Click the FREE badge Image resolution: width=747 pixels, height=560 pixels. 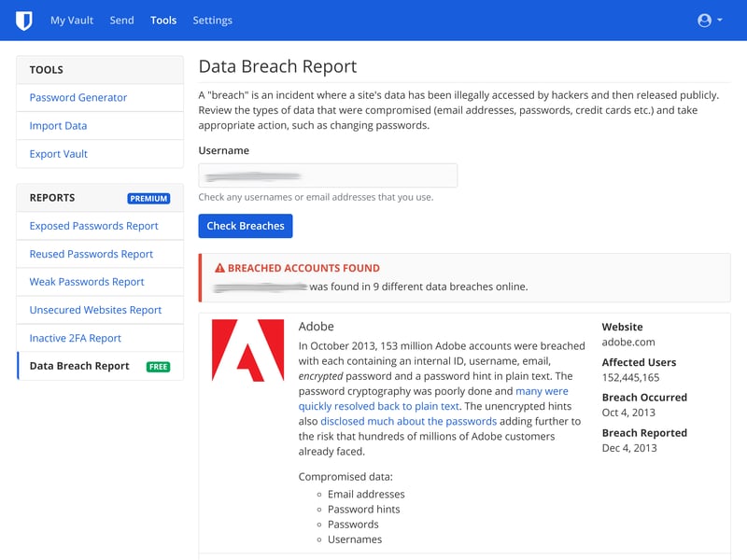(158, 367)
